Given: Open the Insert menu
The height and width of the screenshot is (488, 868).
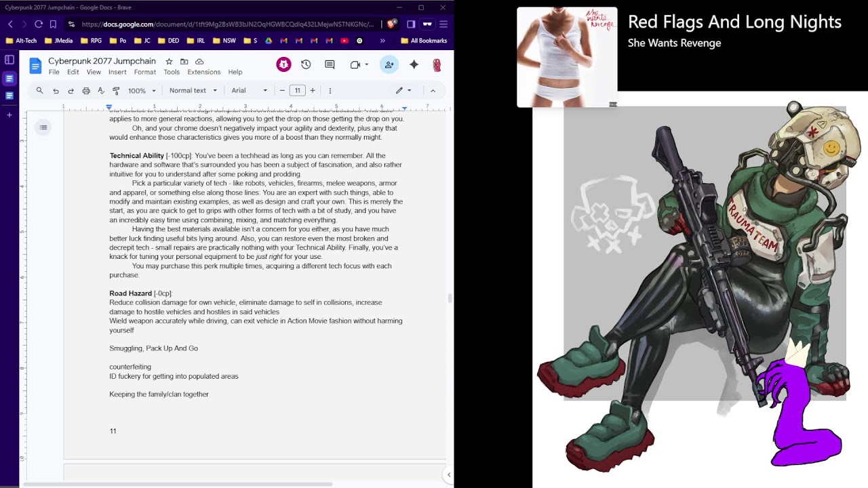Looking at the screenshot, I should (x=117, y=72).
